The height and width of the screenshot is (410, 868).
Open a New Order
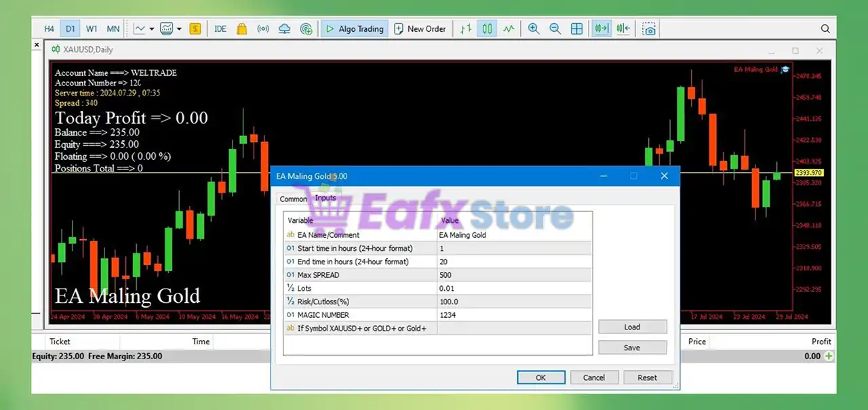420,29
